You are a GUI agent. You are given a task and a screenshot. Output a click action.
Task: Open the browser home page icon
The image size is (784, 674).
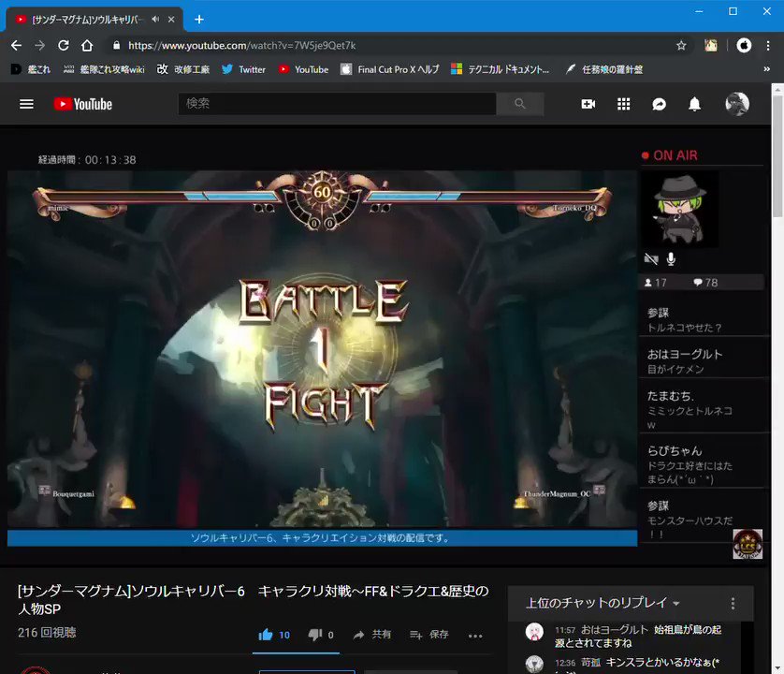pos(87,46)
